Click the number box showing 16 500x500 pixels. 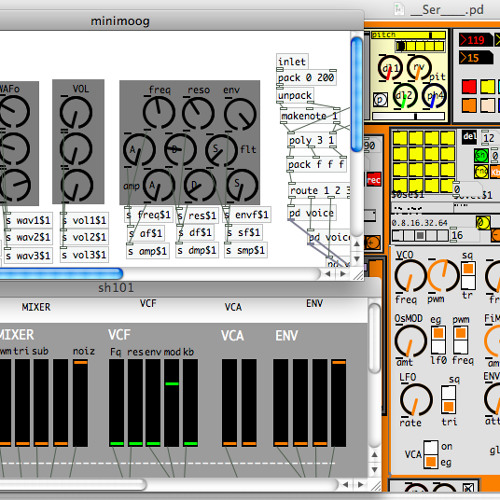click(464, 235)
